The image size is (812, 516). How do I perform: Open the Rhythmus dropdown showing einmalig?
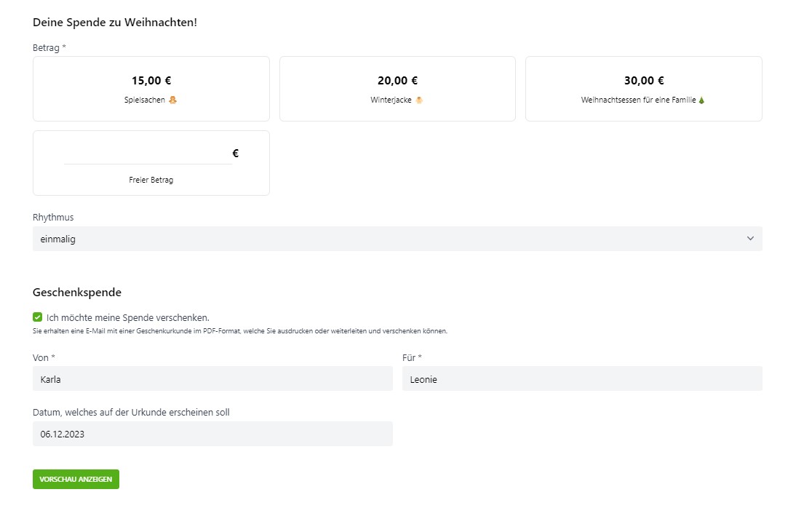pos(386,239)
